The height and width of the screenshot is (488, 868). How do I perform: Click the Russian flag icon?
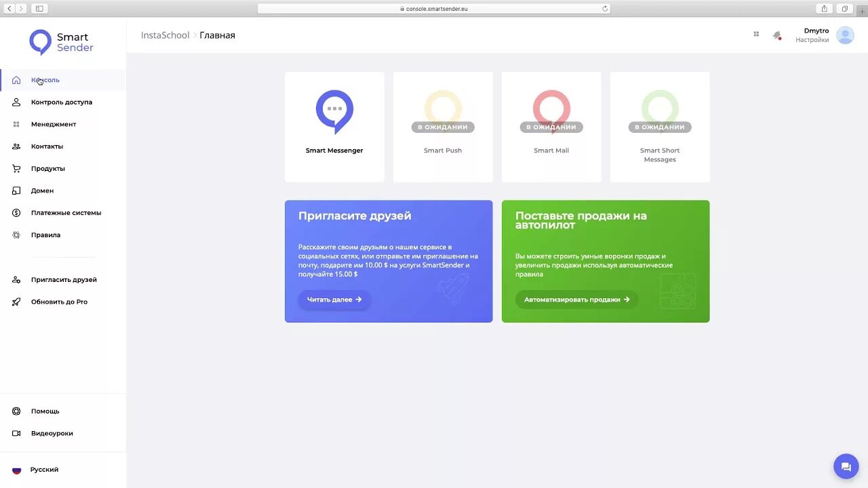coord(16,470)
